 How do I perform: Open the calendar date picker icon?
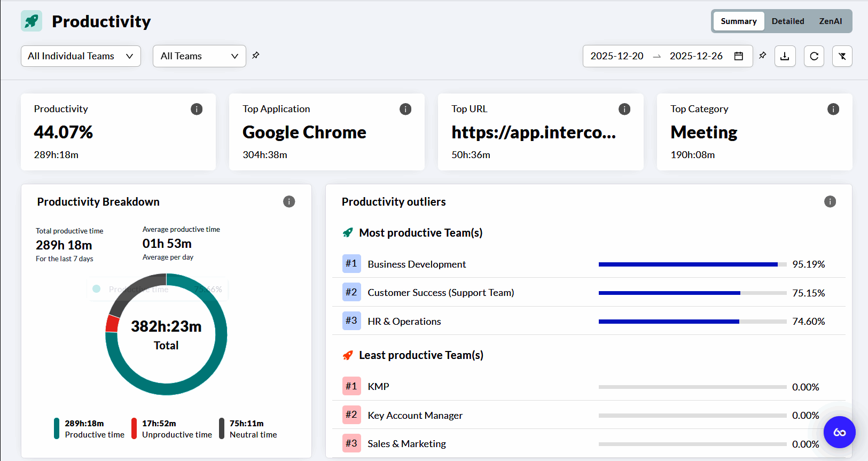(739, 56)
